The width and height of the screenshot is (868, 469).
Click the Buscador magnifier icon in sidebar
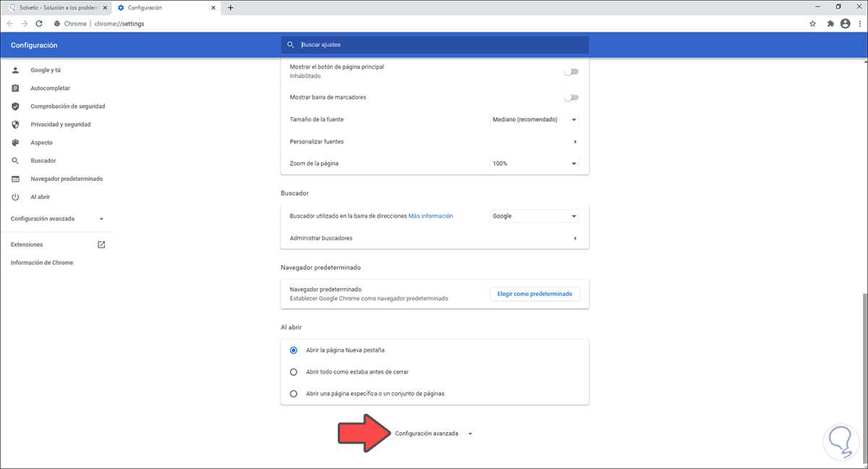15,161
